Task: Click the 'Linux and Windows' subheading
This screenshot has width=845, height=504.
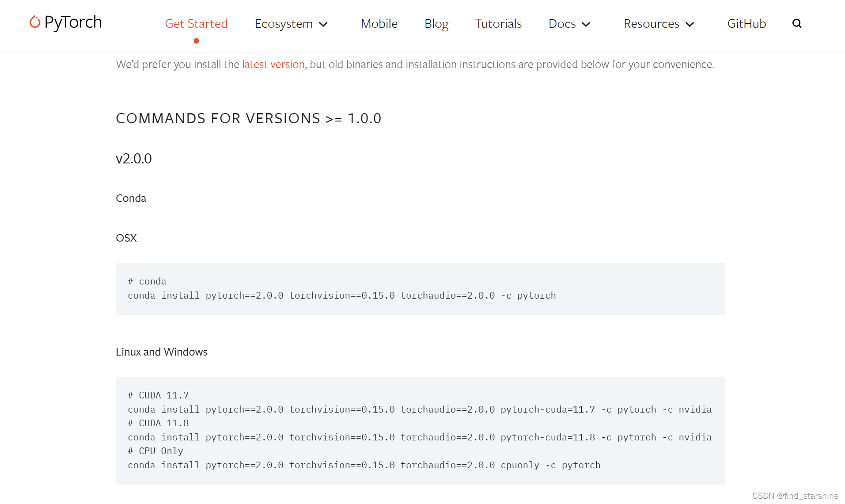Action: click(162, 352)
